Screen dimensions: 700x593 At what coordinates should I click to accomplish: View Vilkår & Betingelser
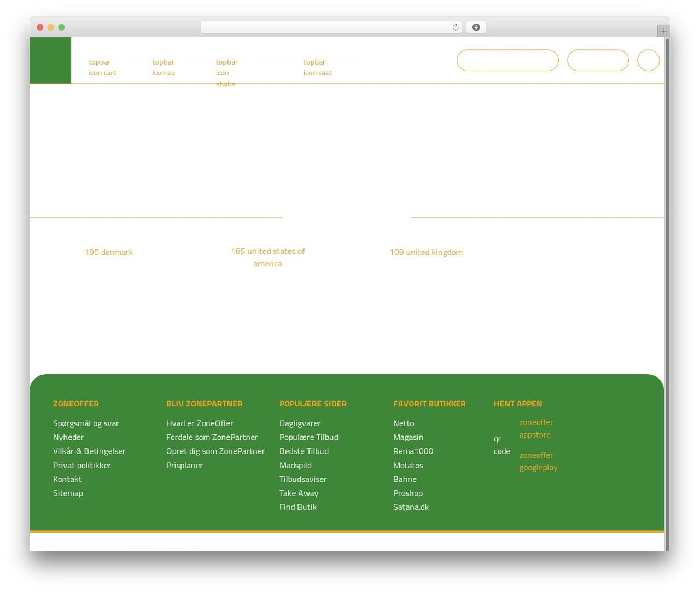pos(89,451)
